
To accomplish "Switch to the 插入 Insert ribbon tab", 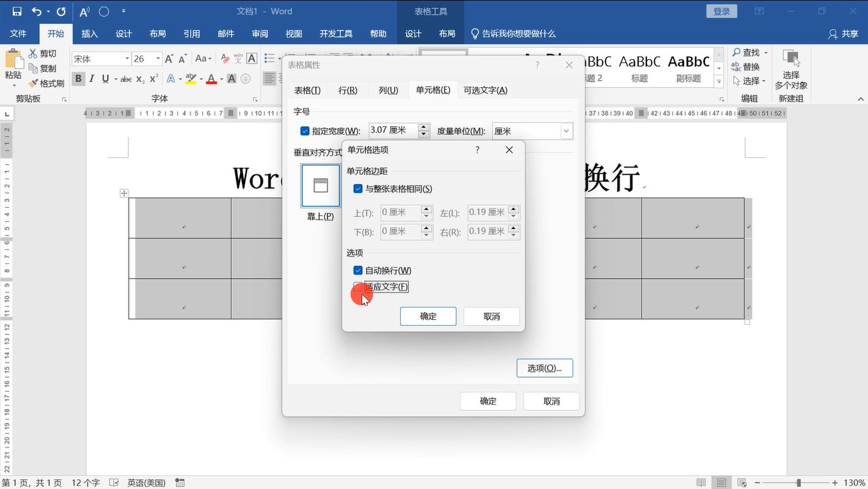I will tap(90, 34).
